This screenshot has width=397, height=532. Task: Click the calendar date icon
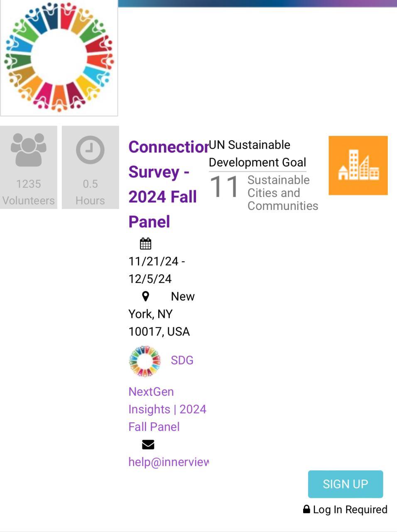pyautogui.click(x=145, y=244)
